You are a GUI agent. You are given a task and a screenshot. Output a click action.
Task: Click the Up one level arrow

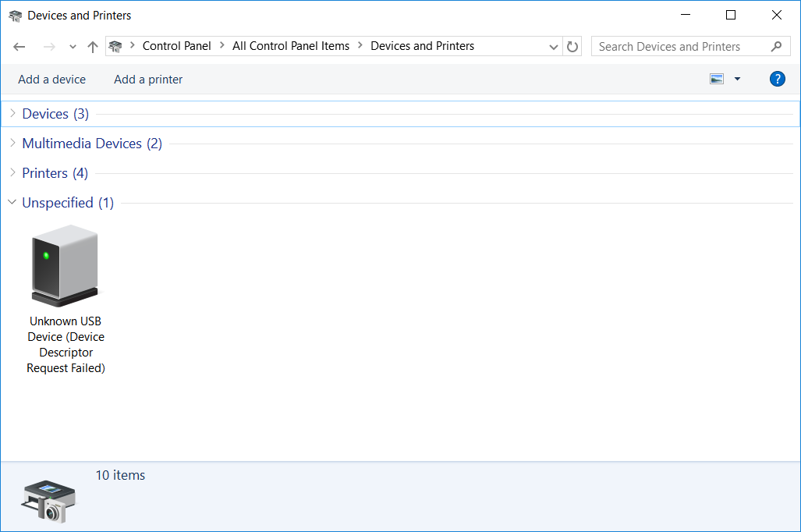point(93,47)
